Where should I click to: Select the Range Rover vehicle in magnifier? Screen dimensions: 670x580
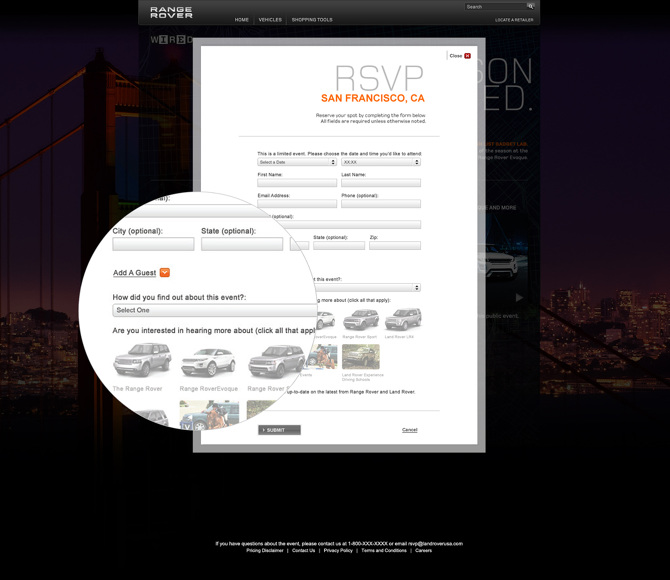142,361
